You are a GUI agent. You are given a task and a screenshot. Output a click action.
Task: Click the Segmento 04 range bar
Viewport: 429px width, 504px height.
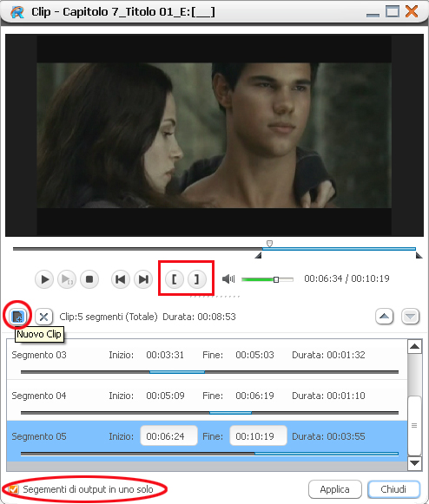(209, 412)
